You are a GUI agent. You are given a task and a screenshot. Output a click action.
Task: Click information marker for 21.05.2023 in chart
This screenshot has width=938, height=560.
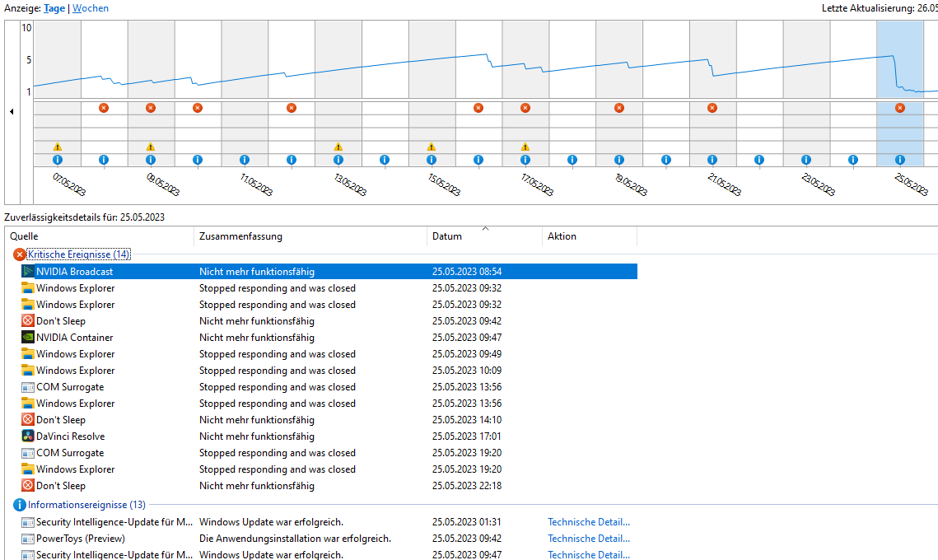(712, 160)
